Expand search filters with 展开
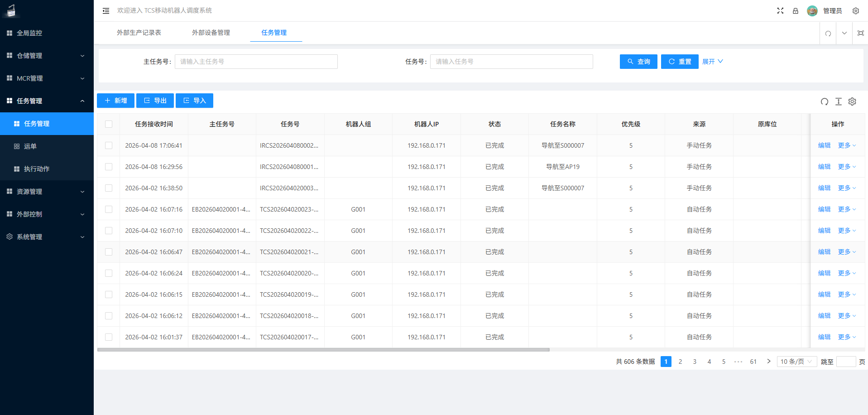868x415 pixels. (x=713, y=62)
